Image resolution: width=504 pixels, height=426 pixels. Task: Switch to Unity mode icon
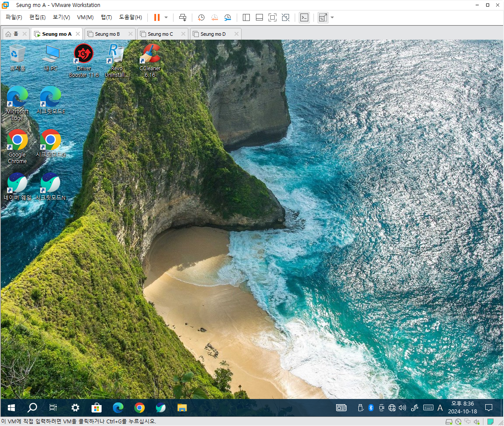coord(286,17)
